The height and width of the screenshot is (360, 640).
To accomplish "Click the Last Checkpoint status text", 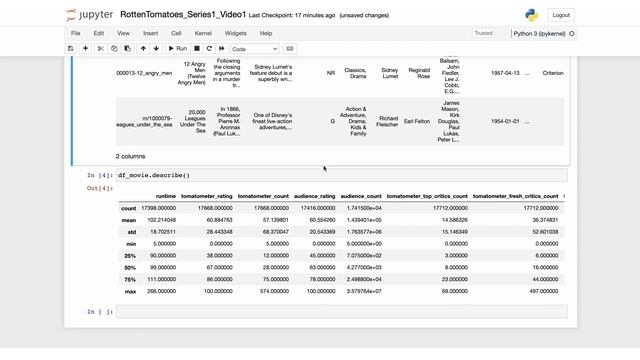I will tap(291, 16).
